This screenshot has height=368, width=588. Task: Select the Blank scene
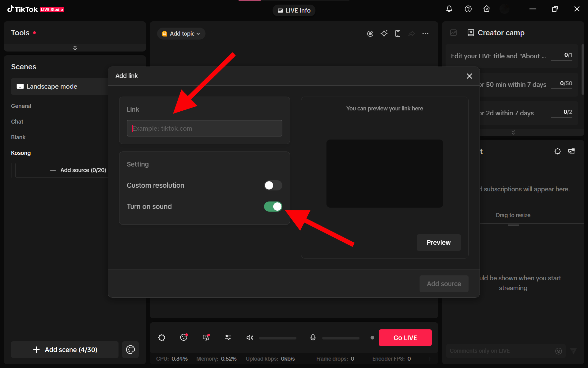18,137
